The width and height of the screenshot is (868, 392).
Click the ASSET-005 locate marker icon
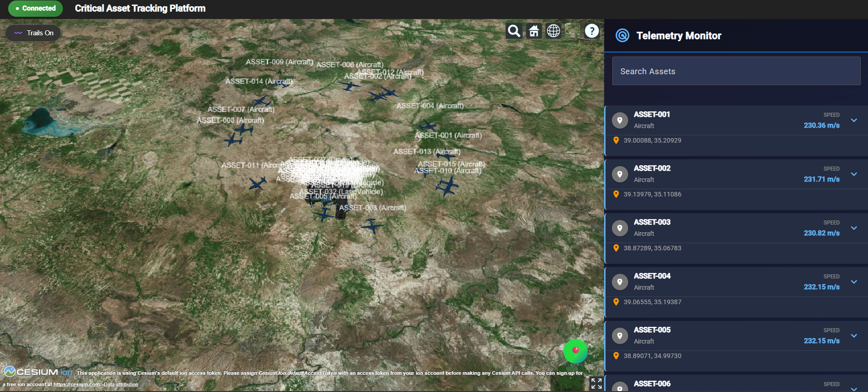pos(620,336)
